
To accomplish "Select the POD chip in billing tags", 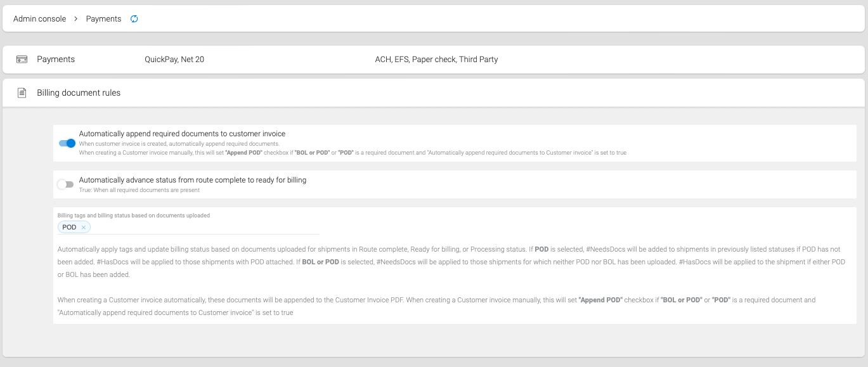I will click(x=69, y=228).
